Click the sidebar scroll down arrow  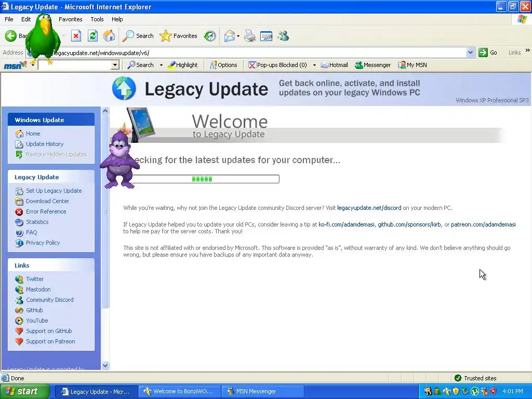pyautogui.click(x=105, y=365)
